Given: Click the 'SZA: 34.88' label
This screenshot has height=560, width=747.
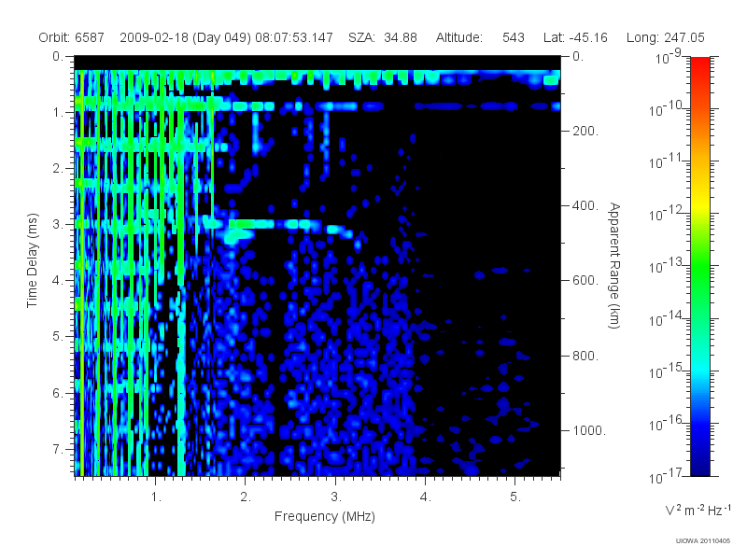Looking at the screenshot, I should pos(383,37).
